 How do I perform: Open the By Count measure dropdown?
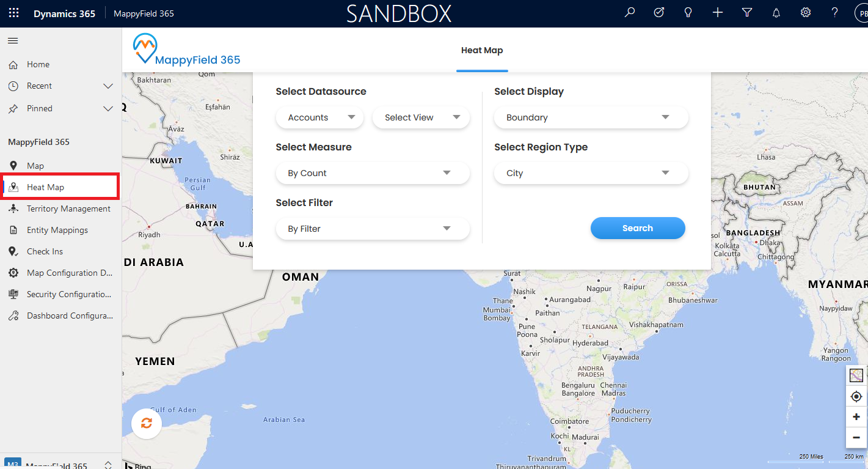coord(373,173)
